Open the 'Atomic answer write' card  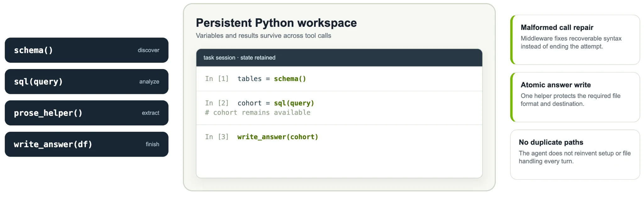click(x=575, y=97)
